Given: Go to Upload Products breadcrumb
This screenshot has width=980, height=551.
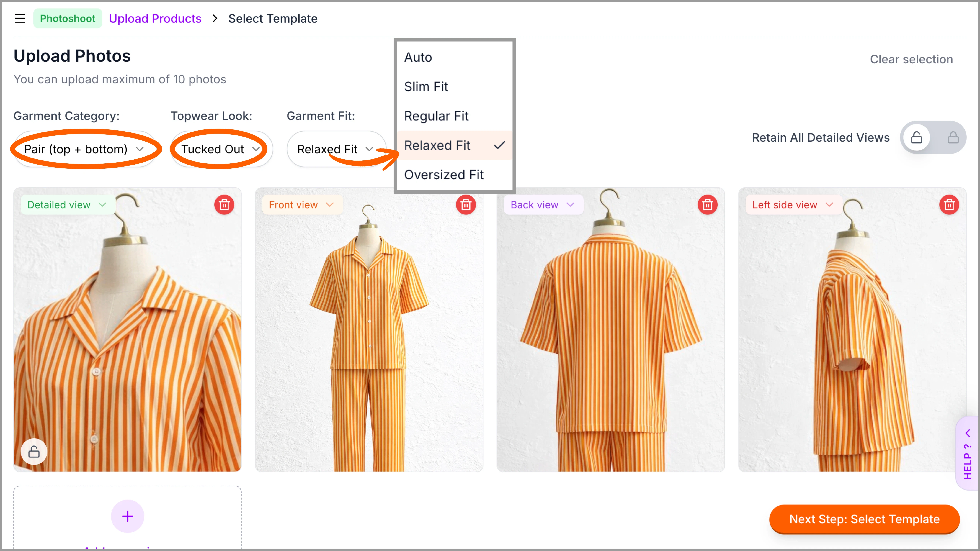Looking at the screenshot, I should (x=155, y=18).
